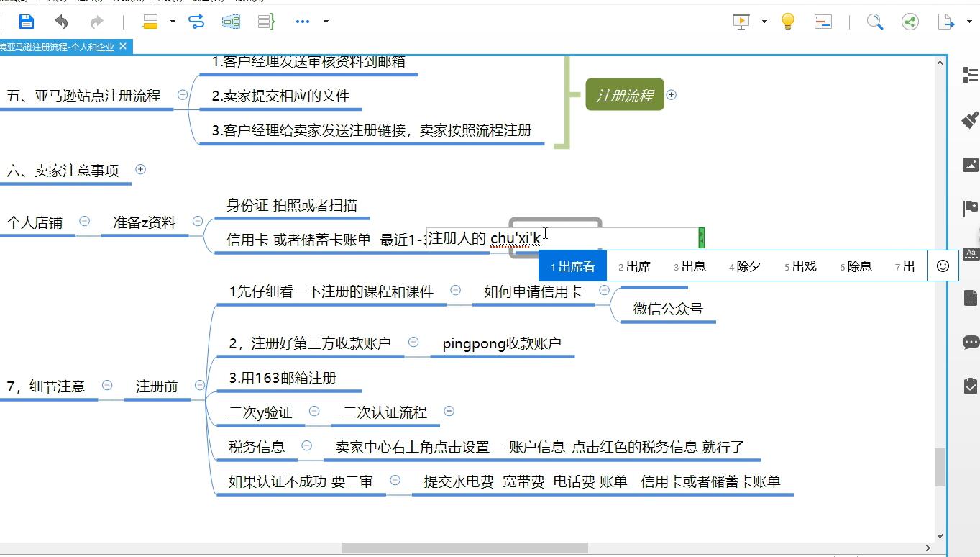Open the more insert options icon
The width and height of the screenshot is (980, 557).
pos(303,22)
